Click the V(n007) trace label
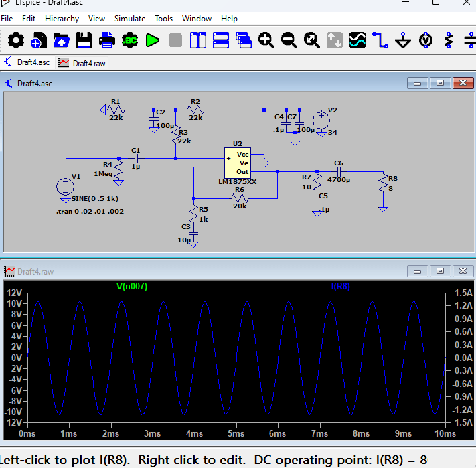The height and width of the screenshot is (468, 476). 132,286
